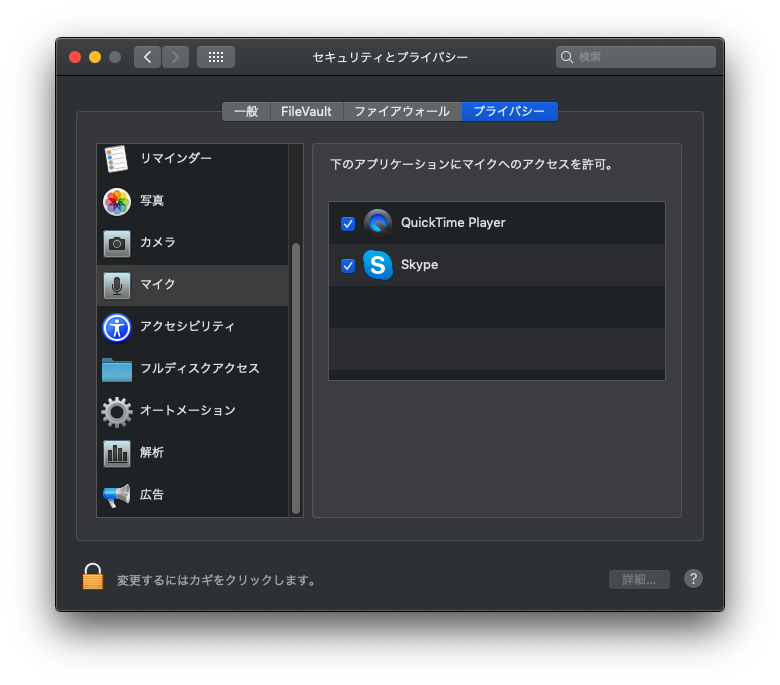The height and width of the screenshot is (685, 780).
Task: Go forward with the right chevron button
Action: pos(176,57)
